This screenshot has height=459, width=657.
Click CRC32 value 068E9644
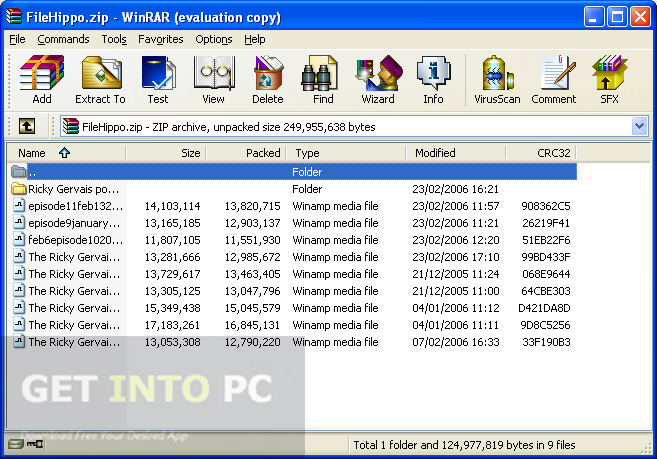546,274
